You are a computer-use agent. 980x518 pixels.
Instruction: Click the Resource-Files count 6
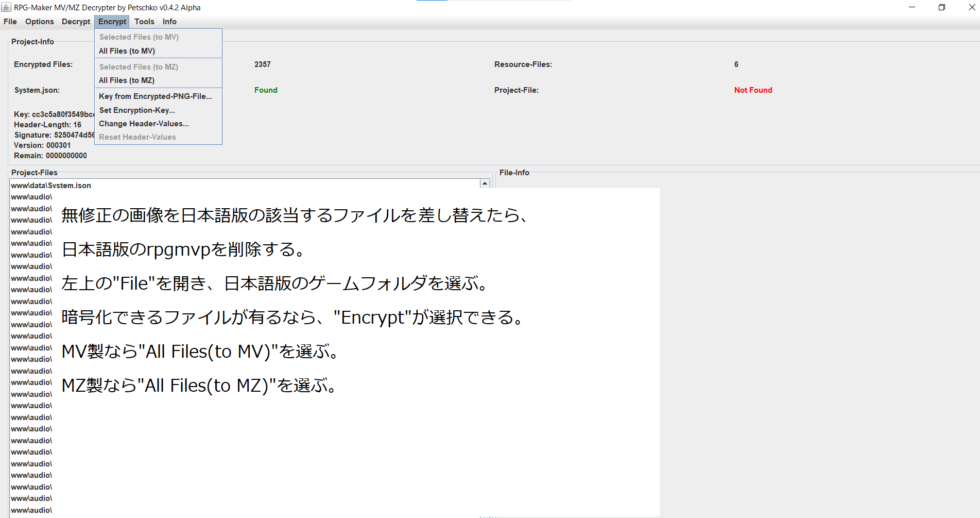click(736, 64)
